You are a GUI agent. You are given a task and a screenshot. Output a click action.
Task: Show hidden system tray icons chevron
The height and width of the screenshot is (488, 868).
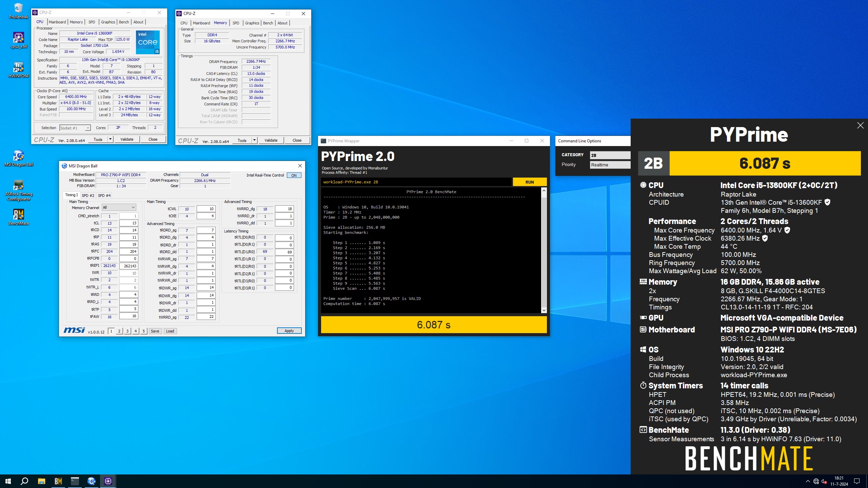(x=808, y=481)
